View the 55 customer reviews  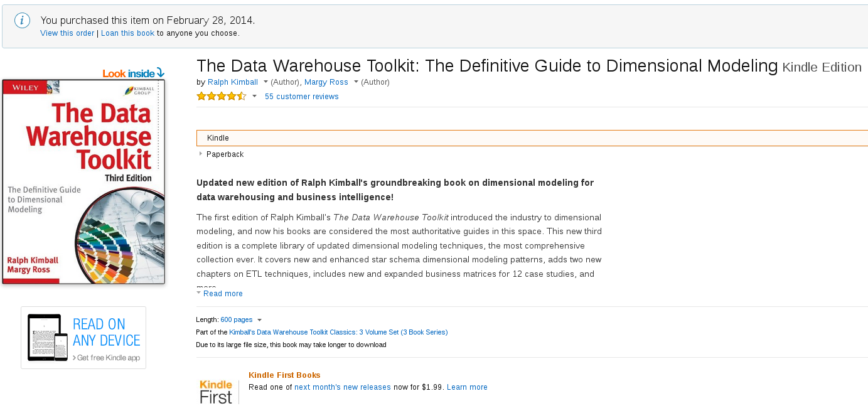(302, 97)
